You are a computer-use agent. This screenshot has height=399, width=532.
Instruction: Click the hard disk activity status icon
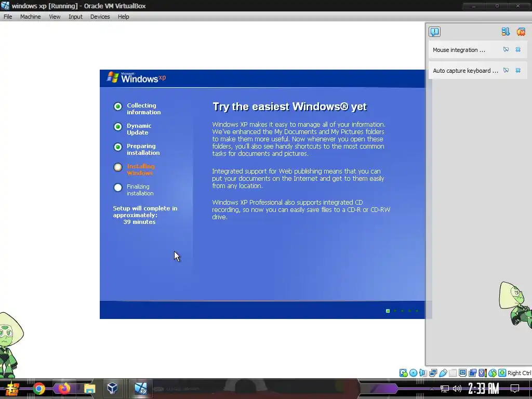click(x=403, y=373)
